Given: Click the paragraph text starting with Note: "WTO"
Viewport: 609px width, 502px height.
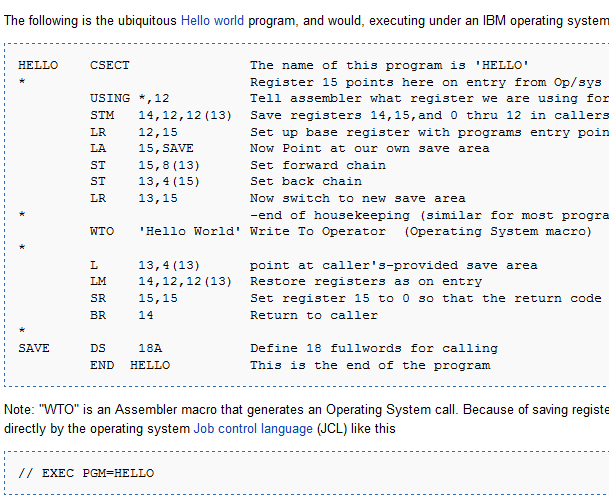Looking at the screenshot, I should 300,410.
